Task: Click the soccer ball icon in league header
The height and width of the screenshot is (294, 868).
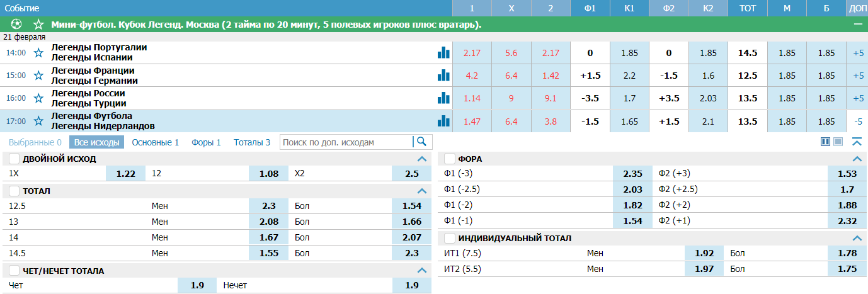Action: click(16, 25)
